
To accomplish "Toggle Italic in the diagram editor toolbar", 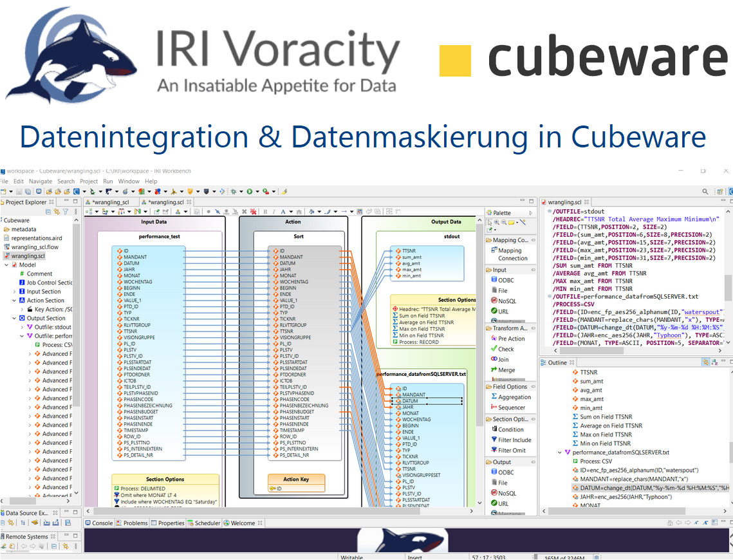I will [x=274, y=212].
